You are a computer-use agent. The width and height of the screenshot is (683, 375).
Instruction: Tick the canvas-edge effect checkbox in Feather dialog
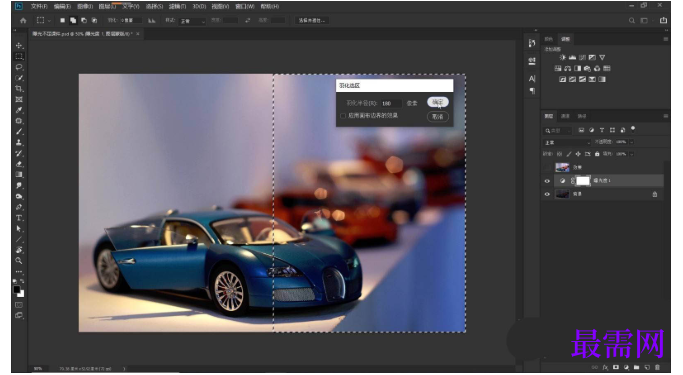click(343, 116)
